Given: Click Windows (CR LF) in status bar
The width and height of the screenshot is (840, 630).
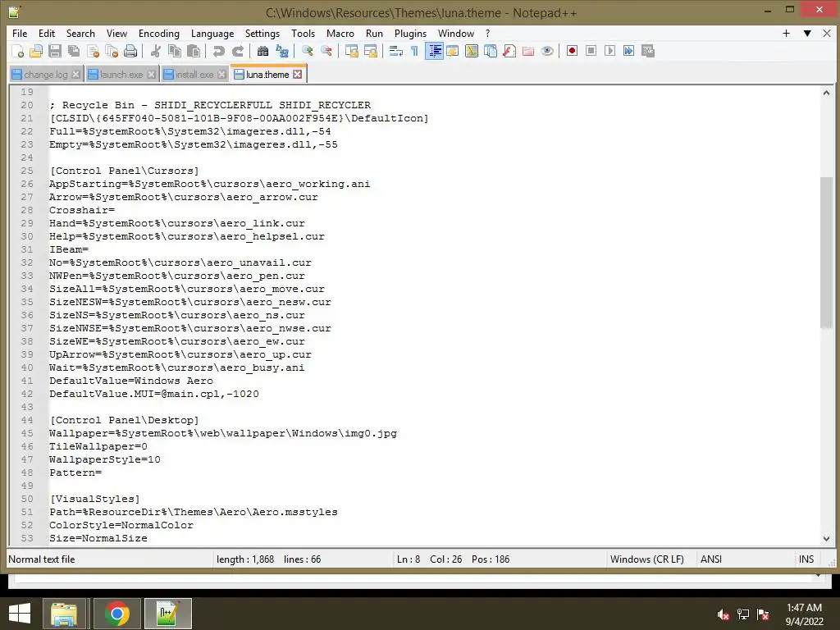Looking at the screenshot, I should click(647, 559).
